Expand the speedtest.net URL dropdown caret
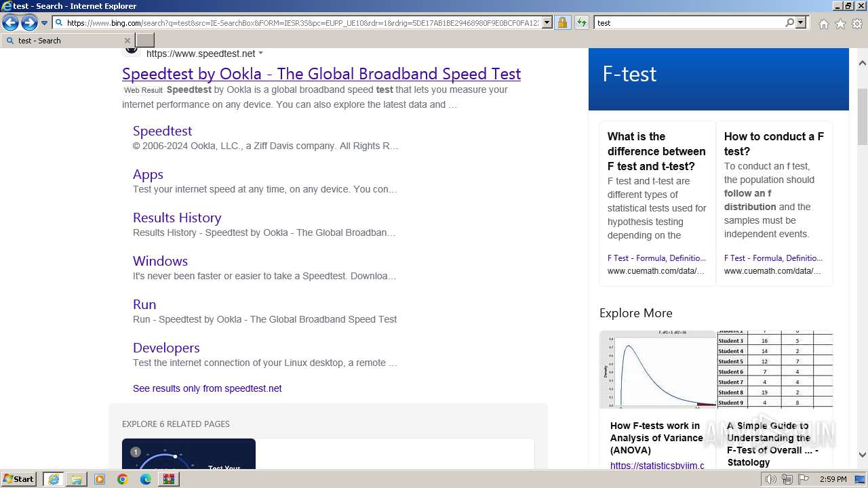 point(261,54)
